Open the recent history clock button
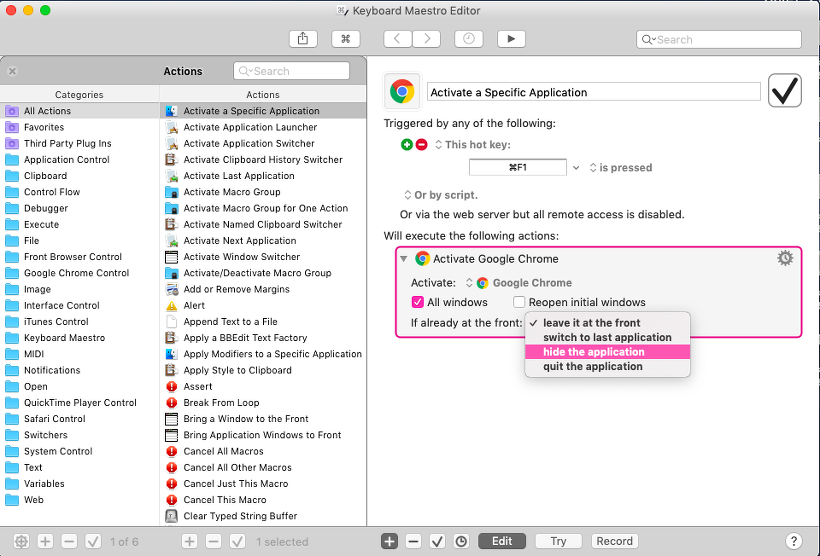 tap(469, 39)
